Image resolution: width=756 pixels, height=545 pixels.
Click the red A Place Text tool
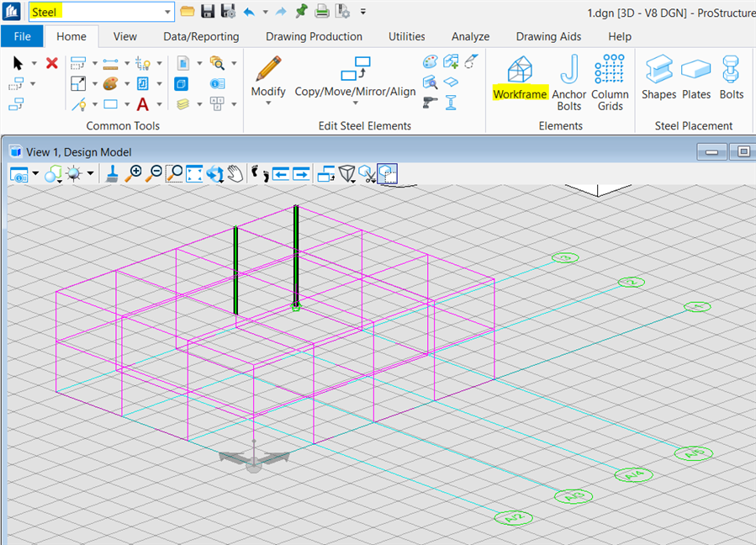[142, 104]
